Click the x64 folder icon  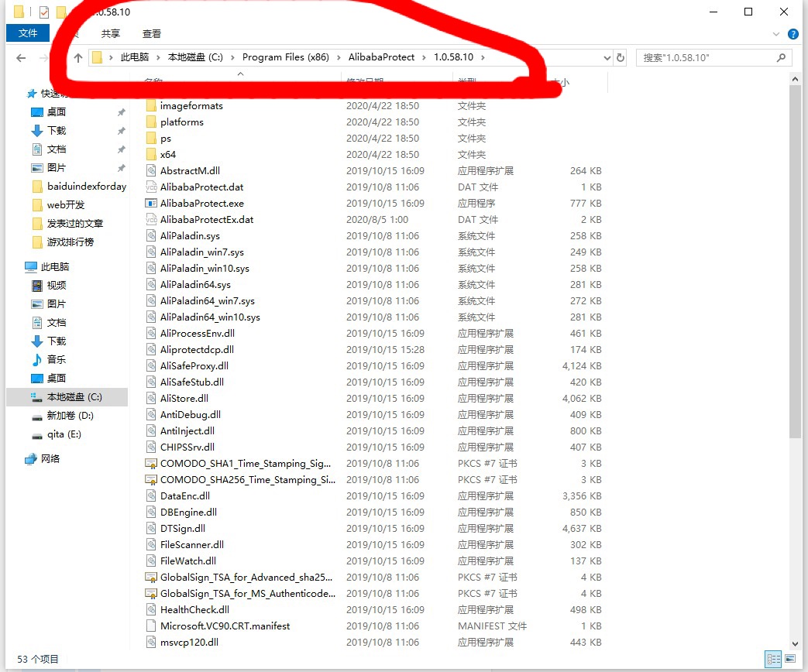point(151,155)
